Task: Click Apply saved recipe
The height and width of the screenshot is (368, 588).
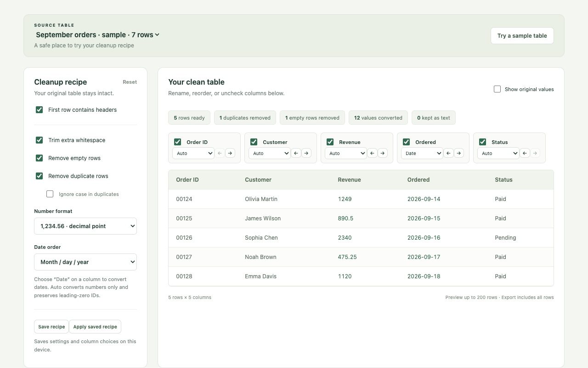Action: (95, 327)
